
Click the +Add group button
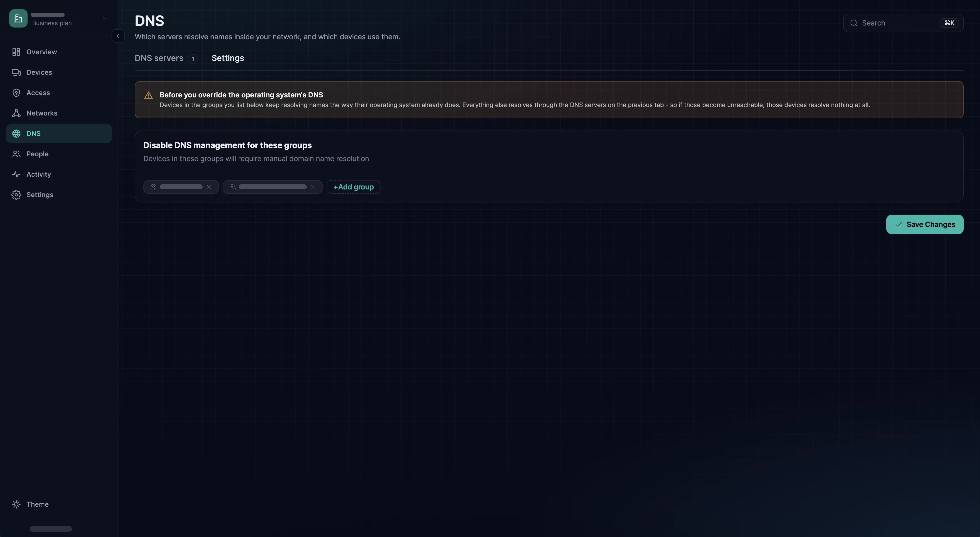pos(353,187)
